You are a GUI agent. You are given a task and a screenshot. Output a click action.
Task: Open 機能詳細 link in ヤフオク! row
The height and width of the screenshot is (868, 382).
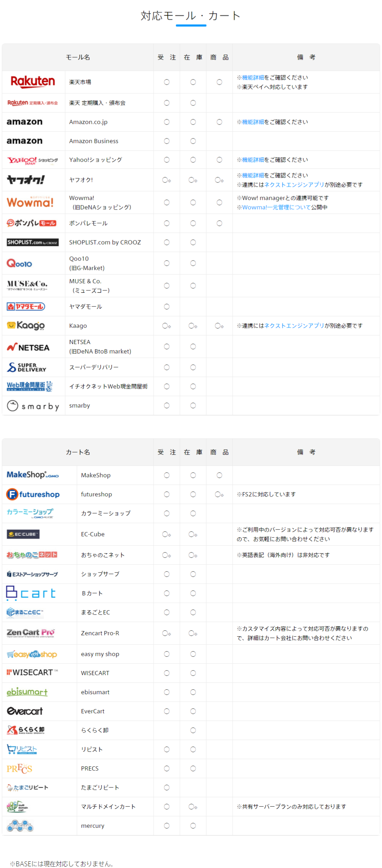pos(253,175)
